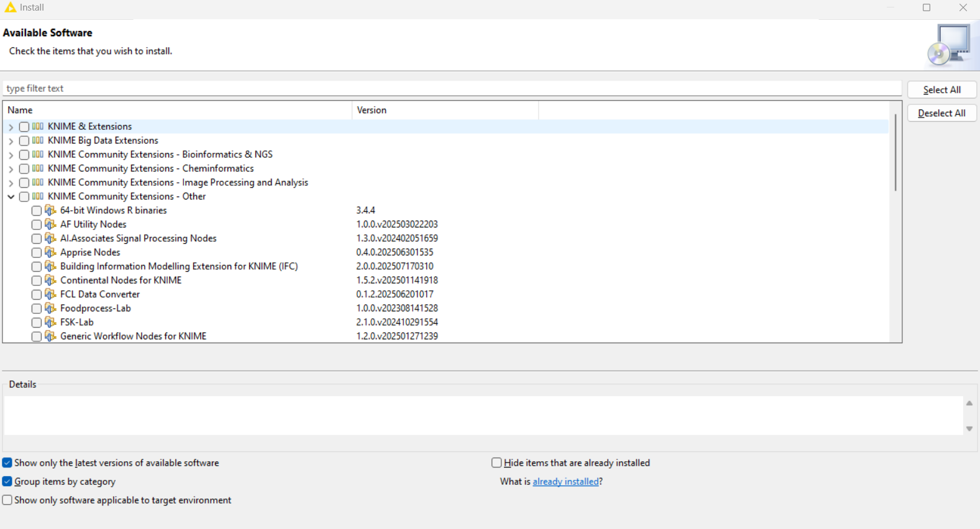The height and width of the screenshot is (529, 980).
Task: Collapse KNIME Community Extensions - Other category
Action: pos(11,196)
